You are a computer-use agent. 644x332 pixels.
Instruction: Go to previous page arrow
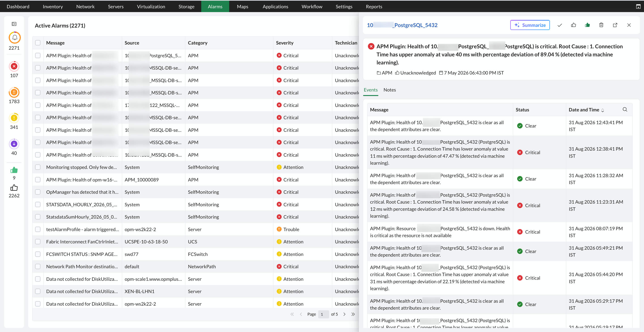(301, 314)
